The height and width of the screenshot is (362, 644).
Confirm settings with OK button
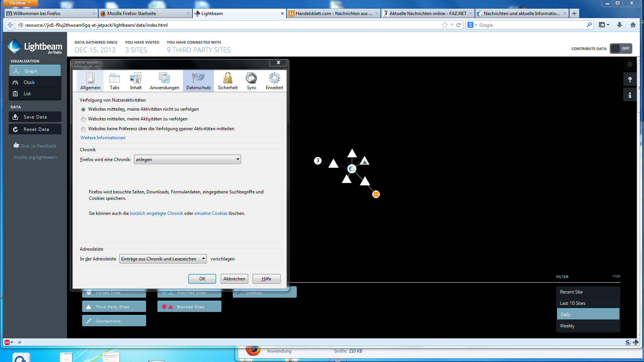tap(202, 279)
